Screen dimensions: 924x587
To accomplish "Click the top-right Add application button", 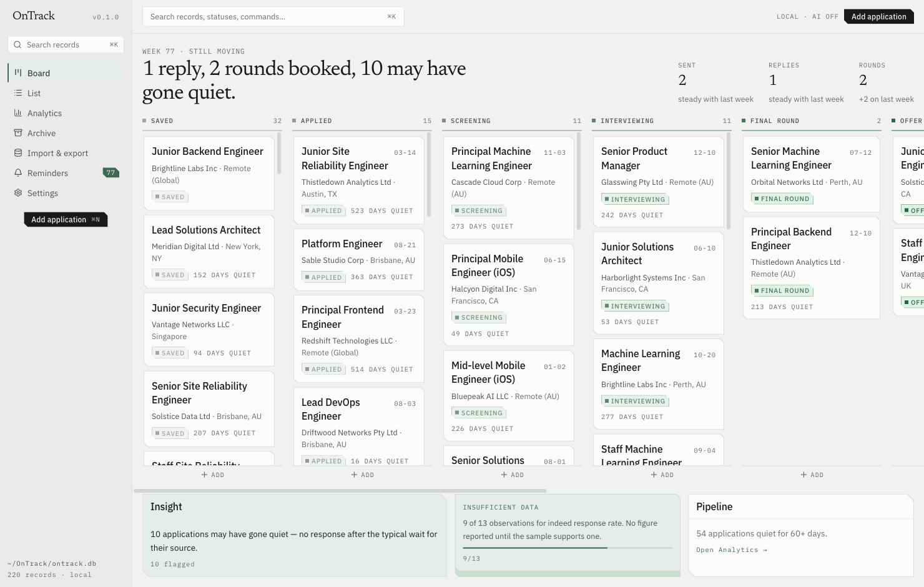I will pyautogui.click(x=878, y=17).
